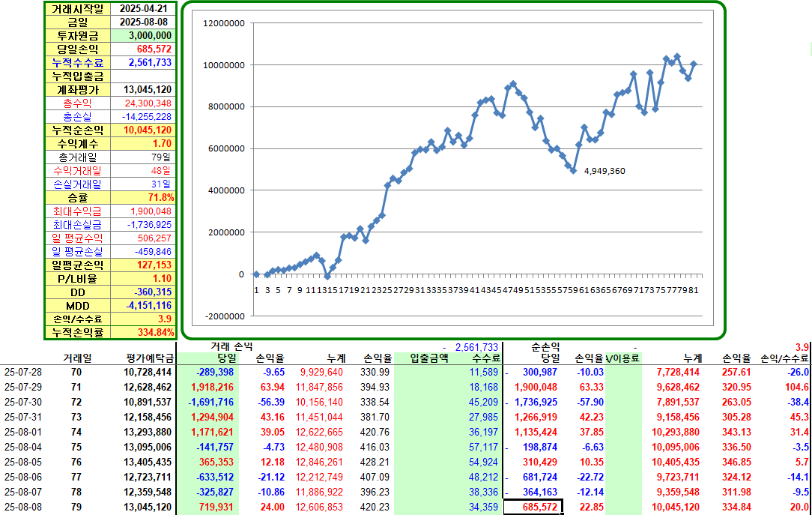Select the 거래시작일 date cell 2025-04-21
Screen dimensions: 812x515
pyautogui.click(x=143, y=9)
